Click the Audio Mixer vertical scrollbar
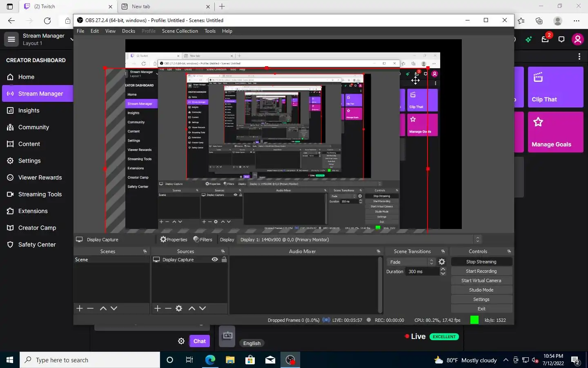Viewport: 588px width, 368px height. [x=380, y=285]
